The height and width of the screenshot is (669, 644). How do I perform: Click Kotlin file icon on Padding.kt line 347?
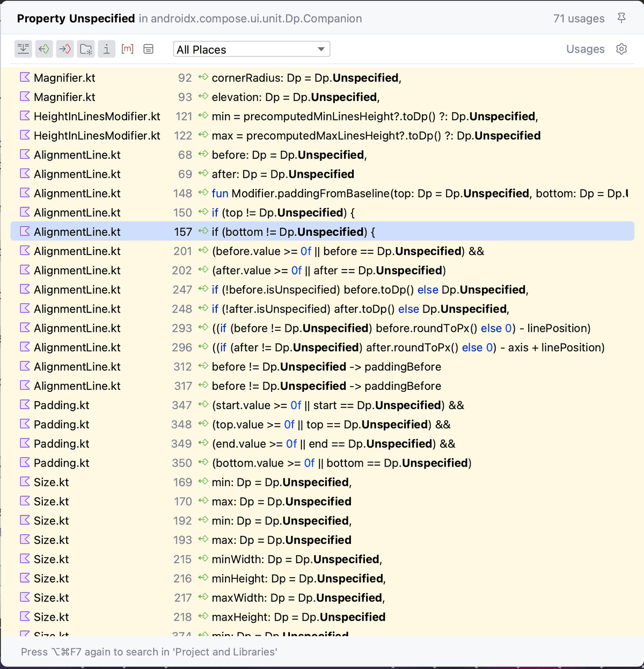(25, 405)
